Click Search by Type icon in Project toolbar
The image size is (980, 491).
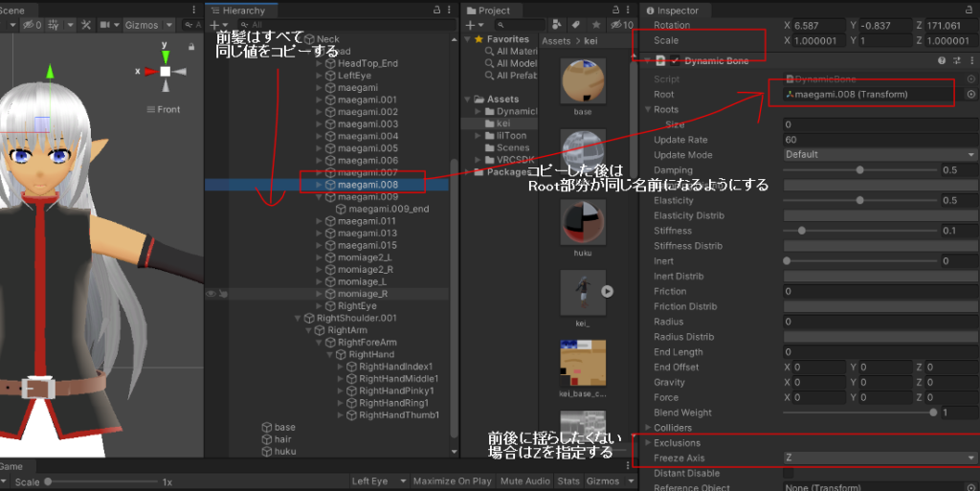click(556, 25)
